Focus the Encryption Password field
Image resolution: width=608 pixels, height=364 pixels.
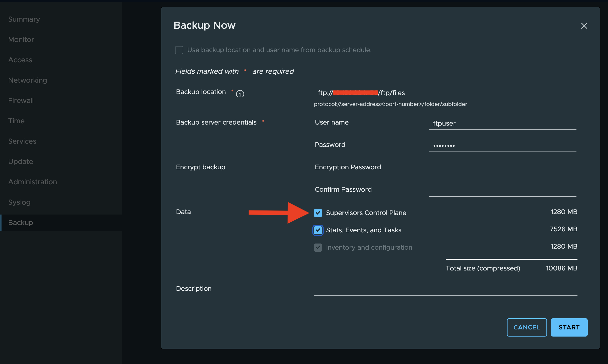pyautogui.click(x=503, y=168)
